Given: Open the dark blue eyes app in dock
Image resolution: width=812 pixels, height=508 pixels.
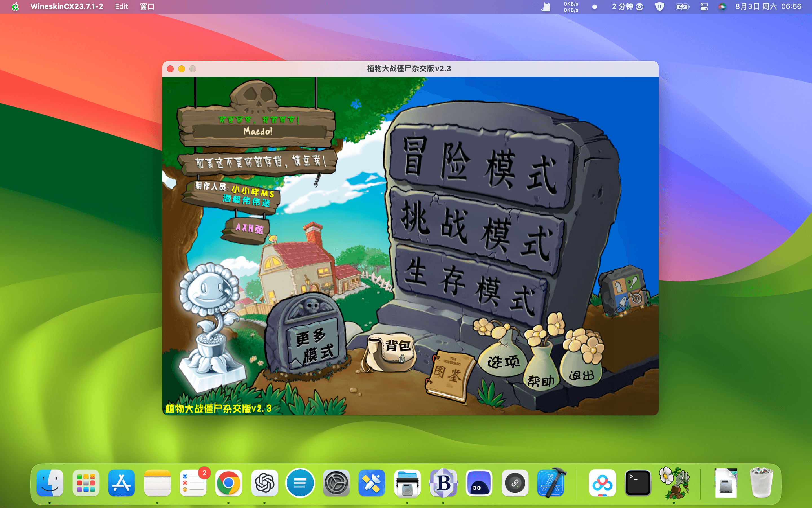Looking at the screenshot, I should [479, 483].
